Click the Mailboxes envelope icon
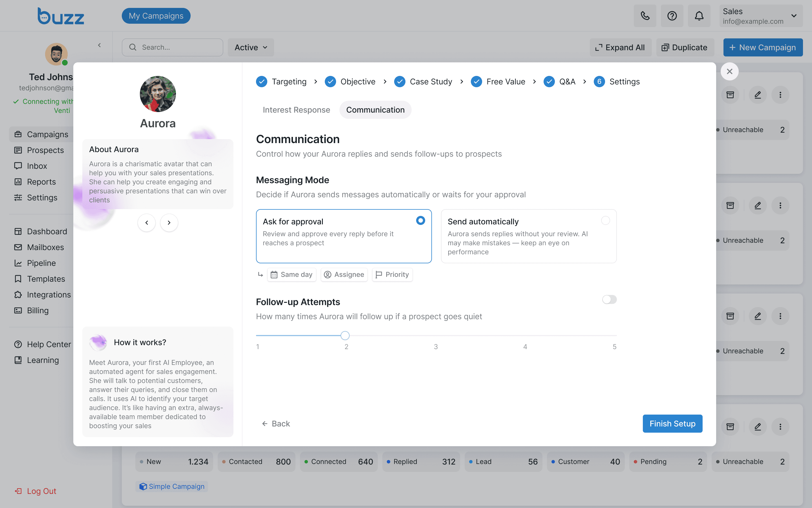This screenshot has width=812, height=508. [18, 247]
